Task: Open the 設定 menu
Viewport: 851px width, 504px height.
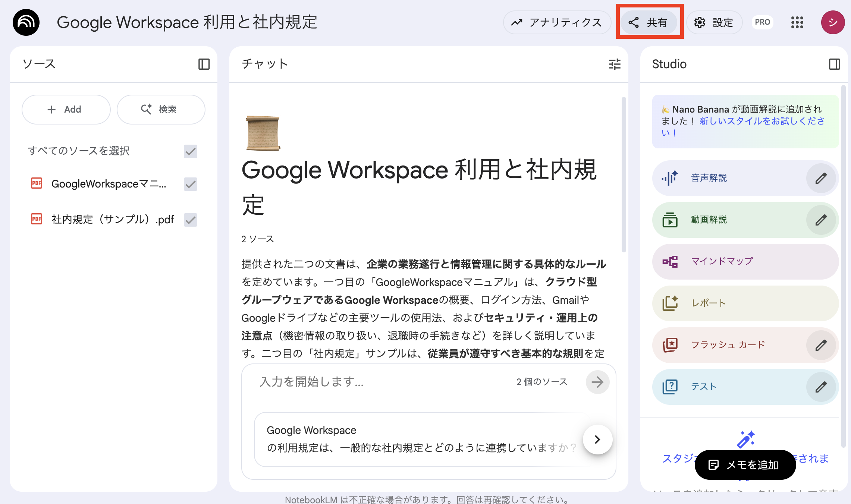Action: [714, 22]
